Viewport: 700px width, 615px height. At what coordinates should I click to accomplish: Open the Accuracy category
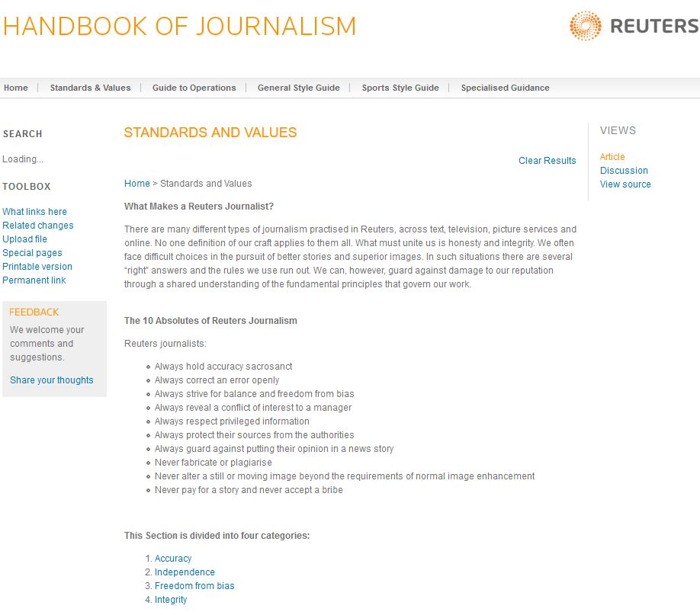click(x=173, y=559)
